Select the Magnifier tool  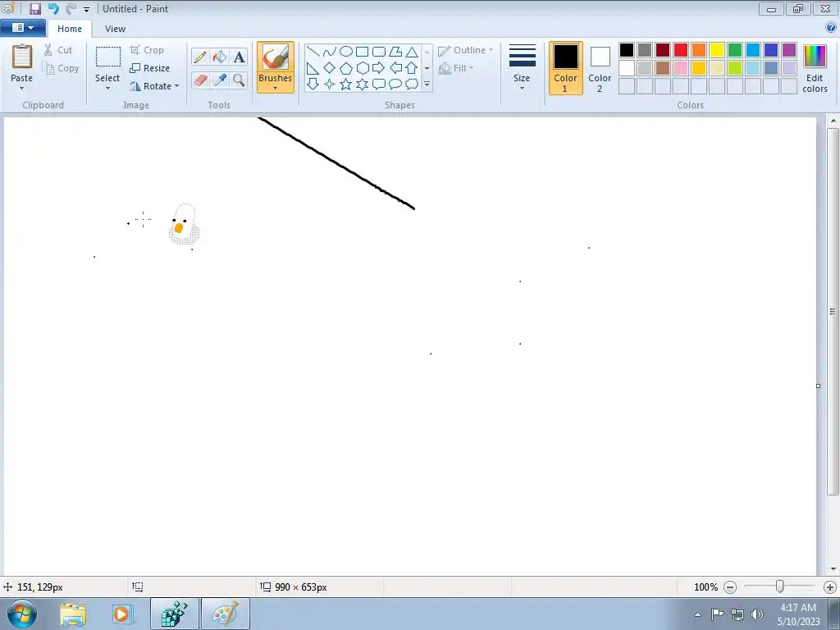239,80
